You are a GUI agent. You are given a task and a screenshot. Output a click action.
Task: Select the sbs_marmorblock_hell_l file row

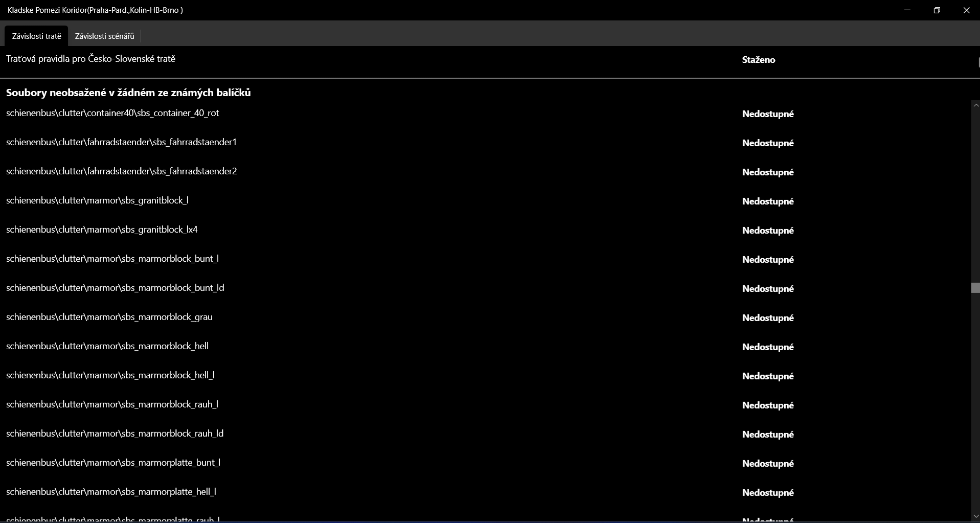coord(485,376)
